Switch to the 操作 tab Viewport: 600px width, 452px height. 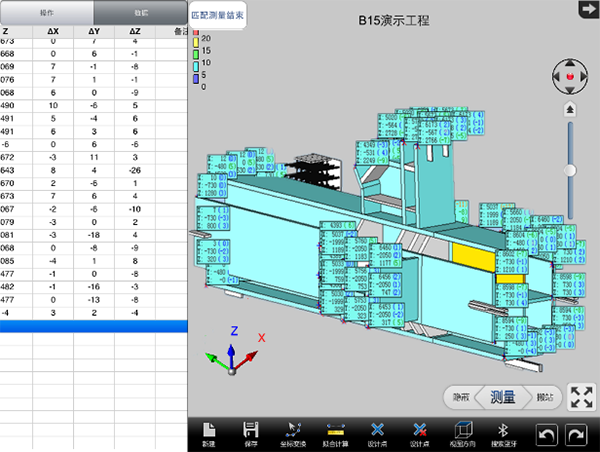47,13
